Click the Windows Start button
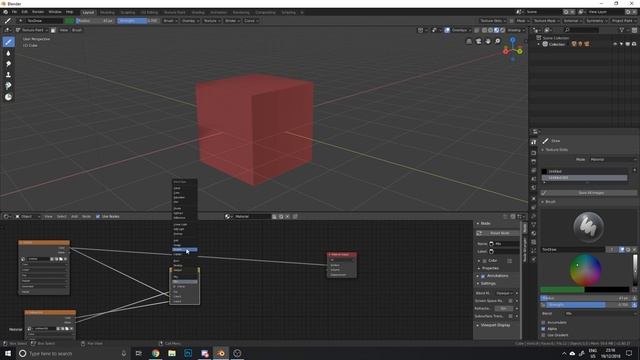The height and width of the screenshot is (360, 640). point(8,353)
